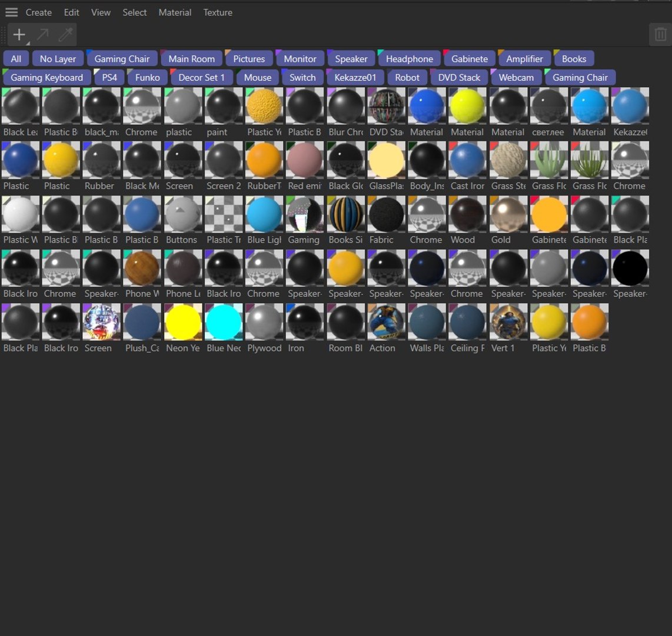This screenshot has height=636, width=672.
Task: Select the Blue Neon cyan material
Action: pyautogui.click(x=224, y=322)
